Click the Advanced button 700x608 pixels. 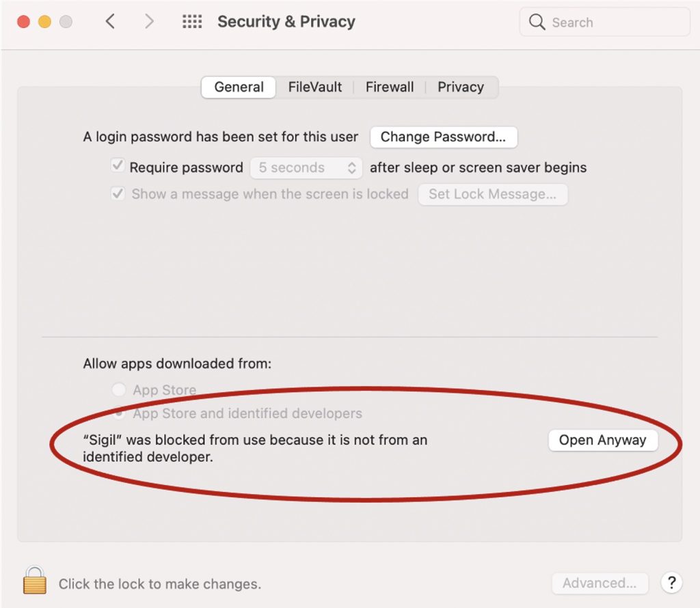600,583
